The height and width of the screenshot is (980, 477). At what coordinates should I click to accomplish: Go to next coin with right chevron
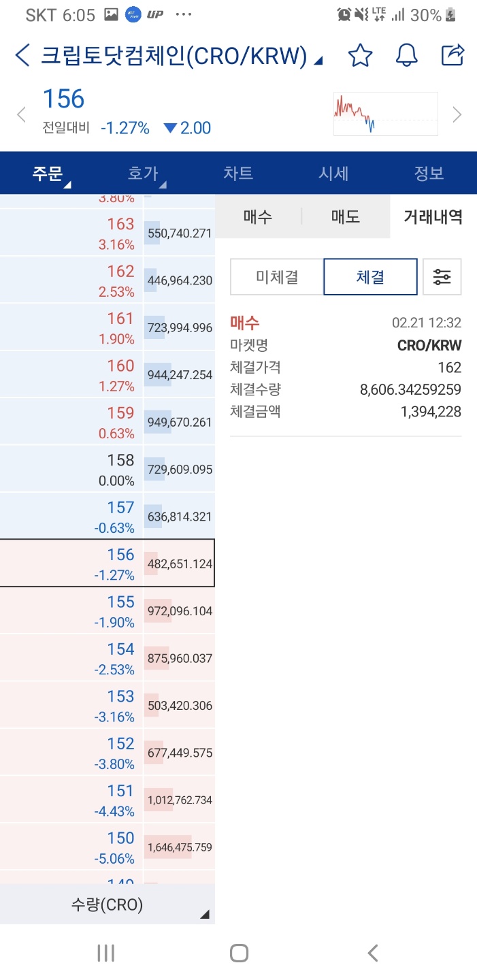[x=457, y=114]
